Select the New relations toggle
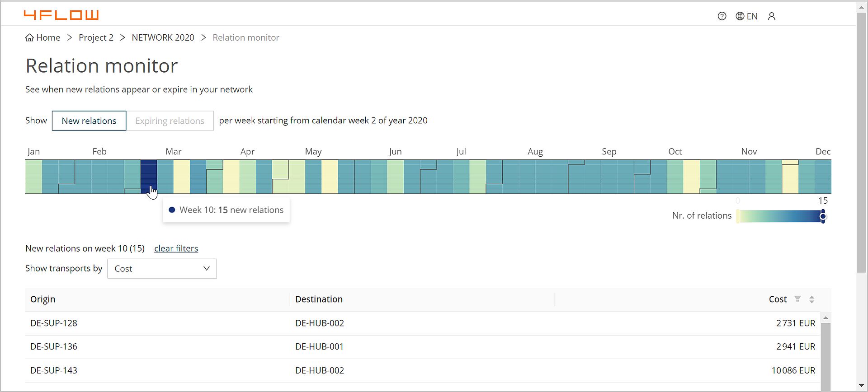This screenshot has height=392, width=868. (89, 121)
